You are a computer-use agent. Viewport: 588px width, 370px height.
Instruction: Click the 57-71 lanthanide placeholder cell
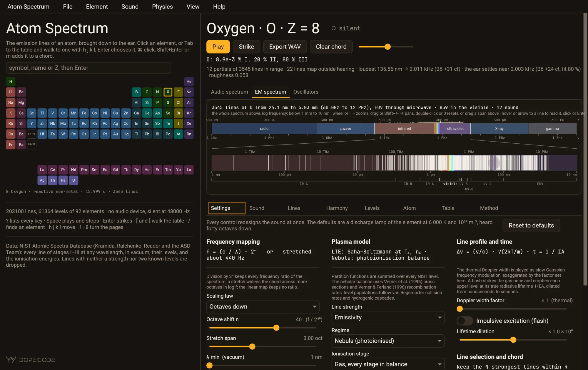click(31, 134)
